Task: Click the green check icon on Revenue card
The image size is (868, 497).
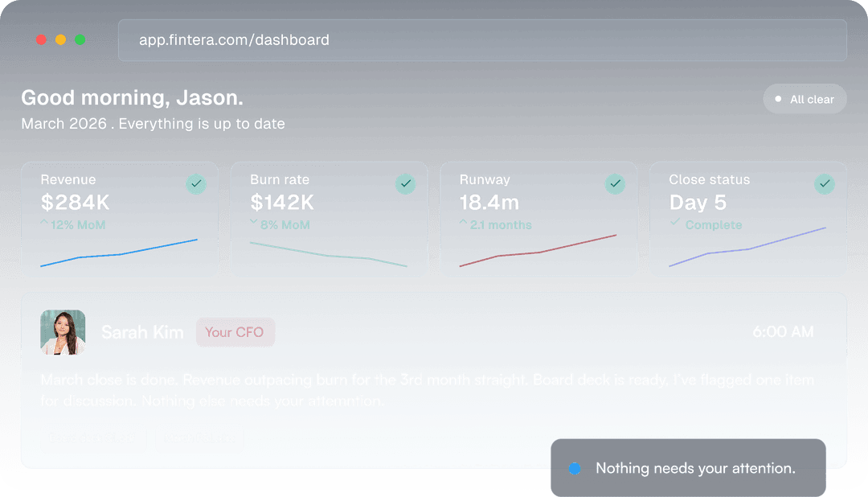Action: pyautogui.click(x=196, y=183)
